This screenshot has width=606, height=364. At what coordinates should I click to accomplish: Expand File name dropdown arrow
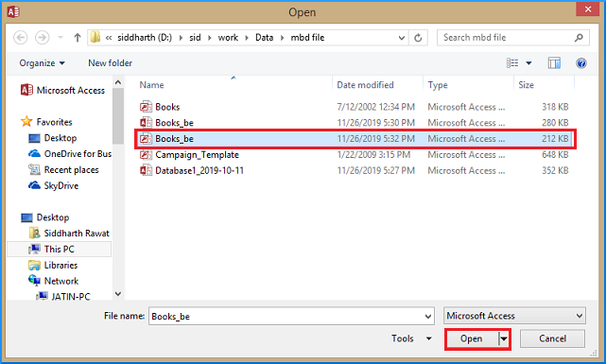point(428,316)
